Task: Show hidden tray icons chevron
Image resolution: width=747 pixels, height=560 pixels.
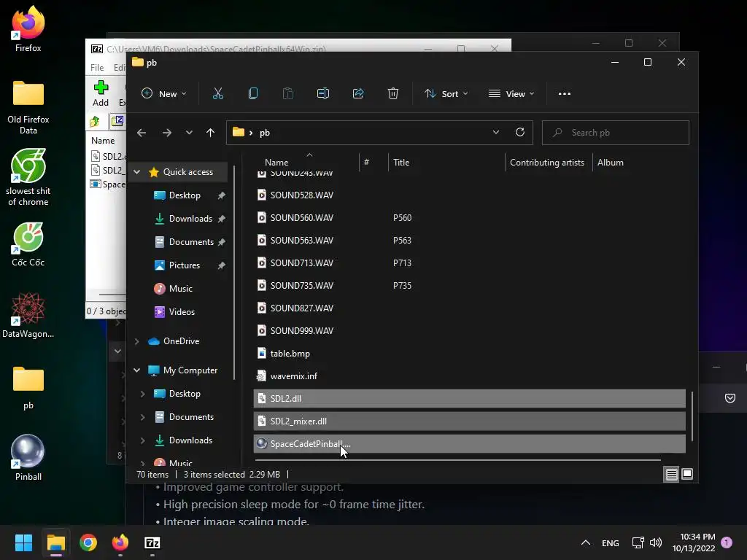Action: pos(586,542)
